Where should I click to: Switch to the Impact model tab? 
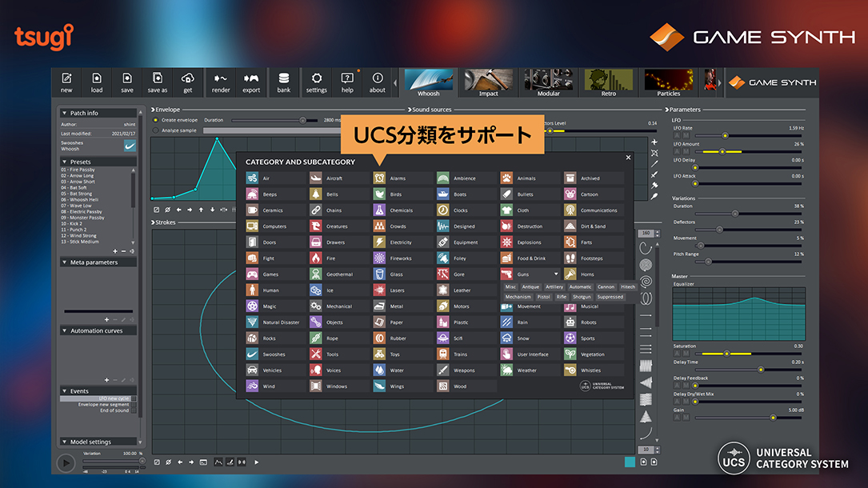click(488, 82)
